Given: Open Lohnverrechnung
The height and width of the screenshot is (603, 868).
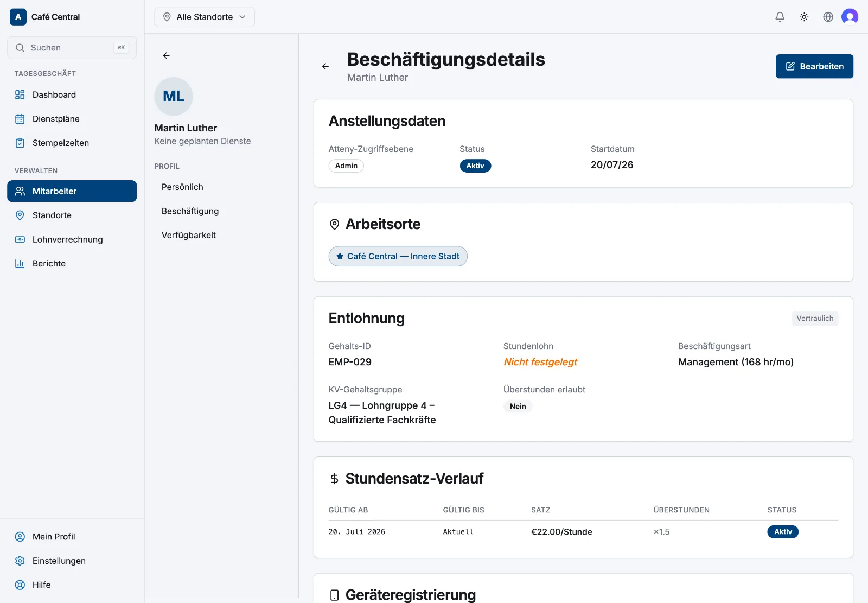Looking at the screenshot, I should coord(72,239).
